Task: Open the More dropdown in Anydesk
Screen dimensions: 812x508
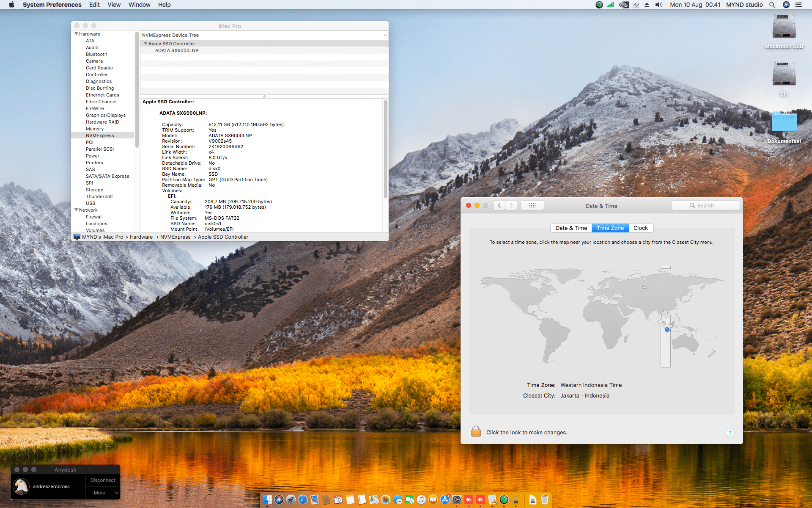Action: tap(103, 493)
